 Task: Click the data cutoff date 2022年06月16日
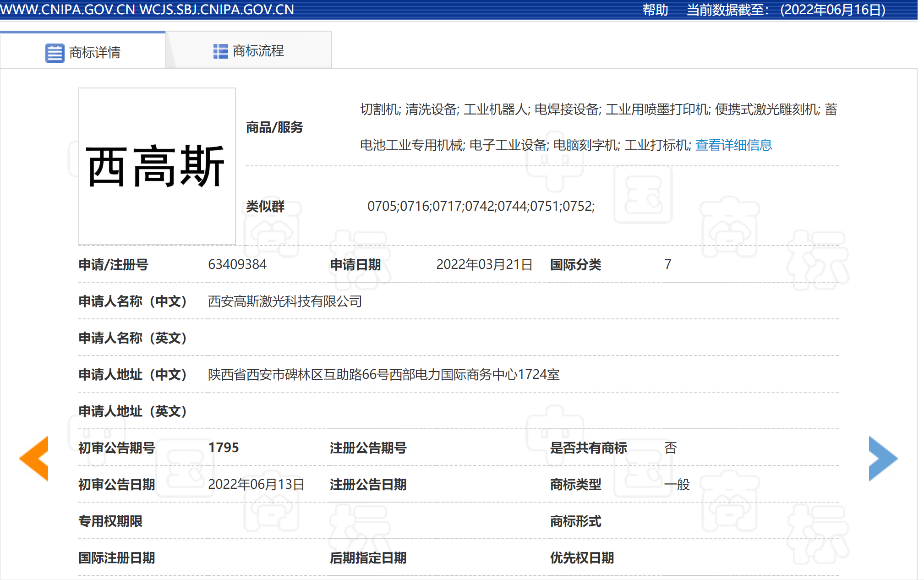point(833,10)
